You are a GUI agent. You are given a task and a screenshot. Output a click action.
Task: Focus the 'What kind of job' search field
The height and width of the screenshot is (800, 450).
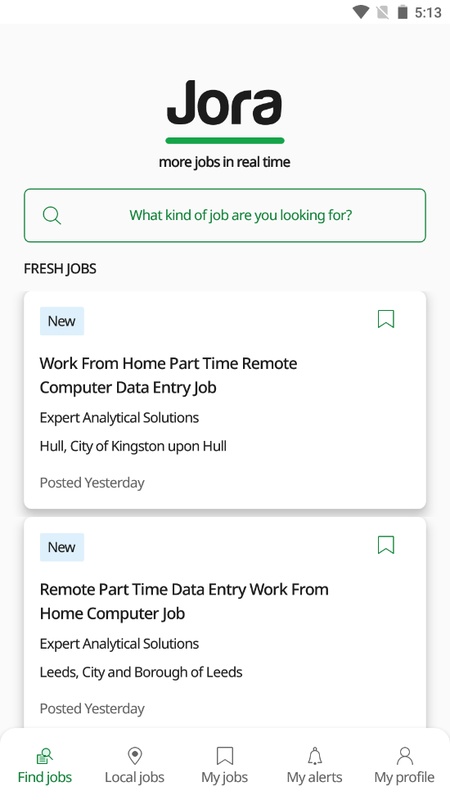(224, 215)
